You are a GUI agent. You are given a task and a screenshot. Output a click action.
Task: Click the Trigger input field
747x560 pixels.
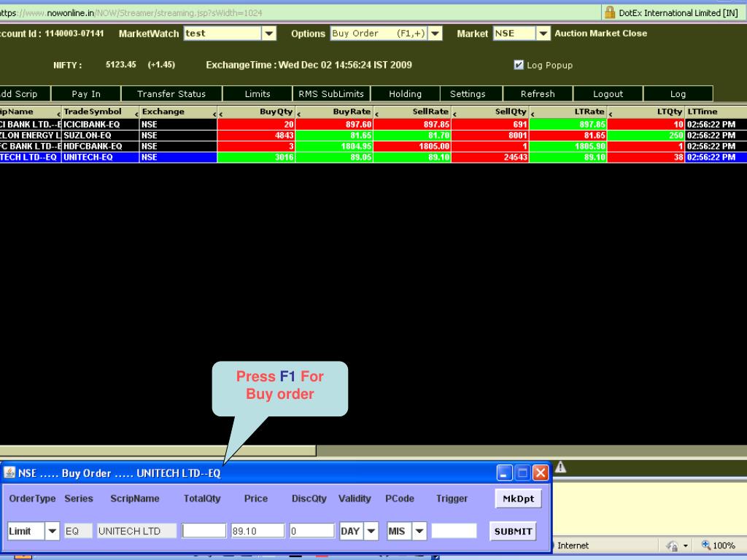pos(454,531)
